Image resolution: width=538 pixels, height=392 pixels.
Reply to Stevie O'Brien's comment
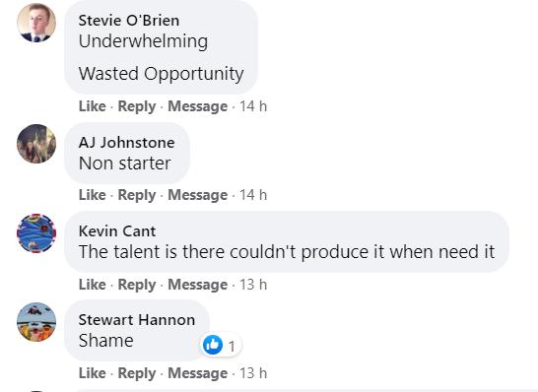click(x=137, y=106)
